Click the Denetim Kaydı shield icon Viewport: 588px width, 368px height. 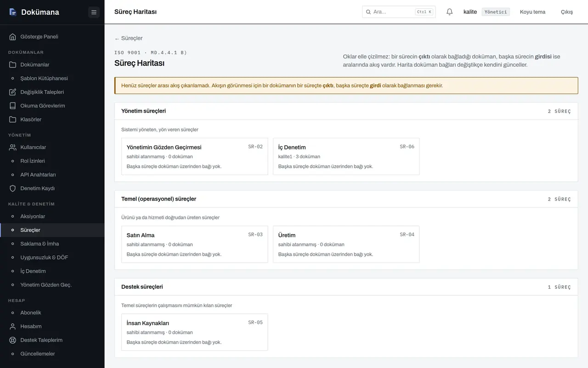click(x=13, y=189)
